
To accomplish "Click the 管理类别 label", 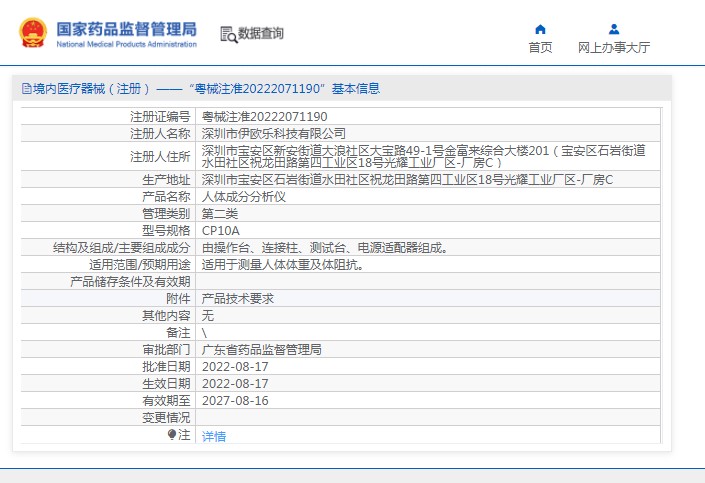I will tap(166, 214).
